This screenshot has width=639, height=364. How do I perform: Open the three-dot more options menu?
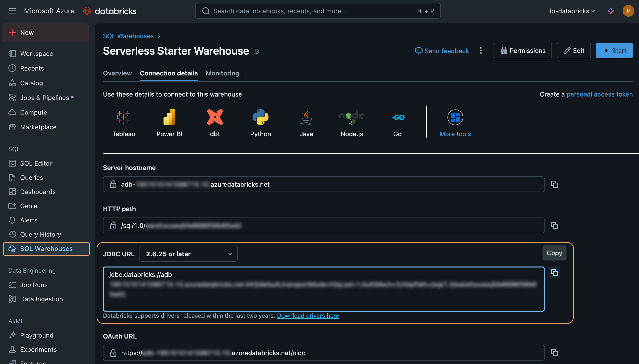481,51
